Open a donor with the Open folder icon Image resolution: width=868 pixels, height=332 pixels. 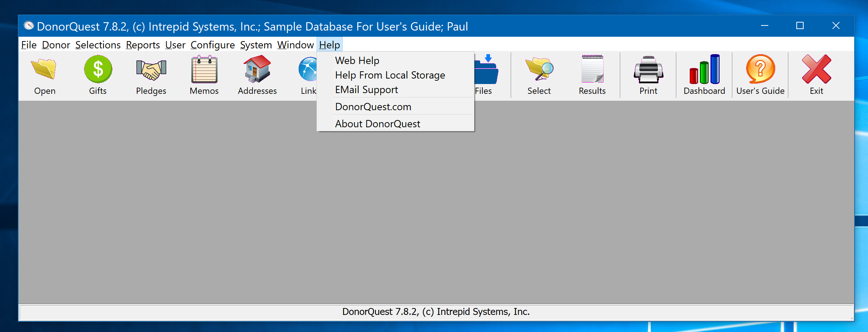coord(44,69)
